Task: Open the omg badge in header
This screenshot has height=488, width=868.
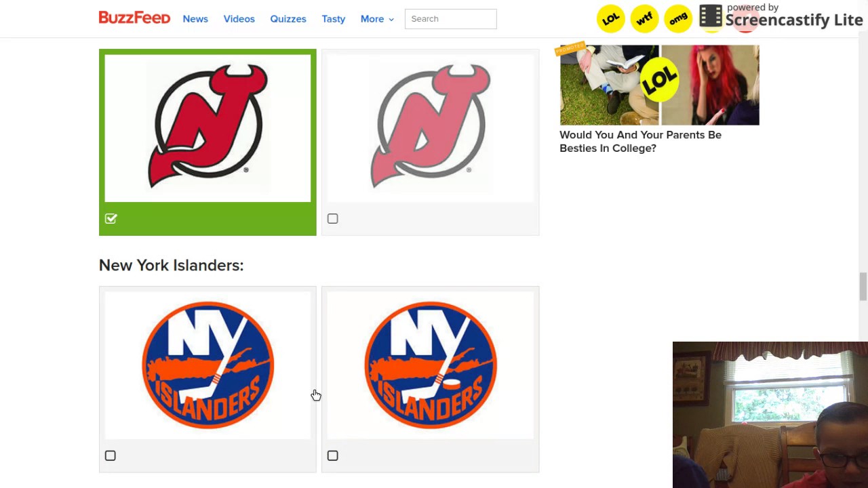Action: pyautogui.click(x=678, y=19)
